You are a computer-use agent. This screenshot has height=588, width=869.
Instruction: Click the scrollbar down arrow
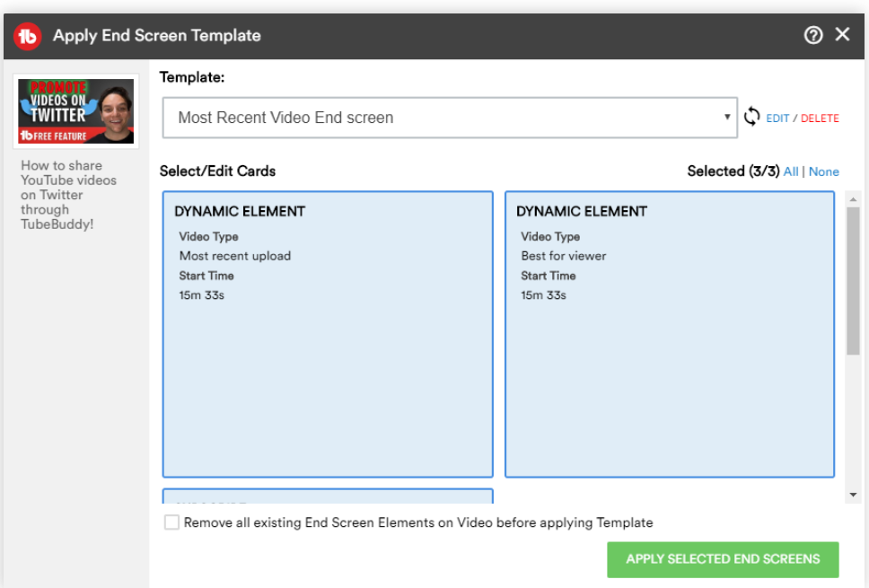[853, 495]
